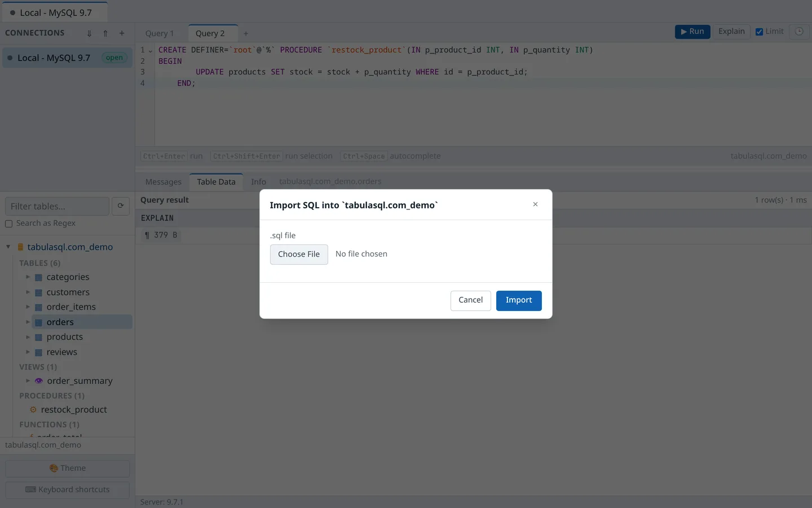The image size is (812, 508).
Task: Open the customers table
Action: (x=68, y=292)
